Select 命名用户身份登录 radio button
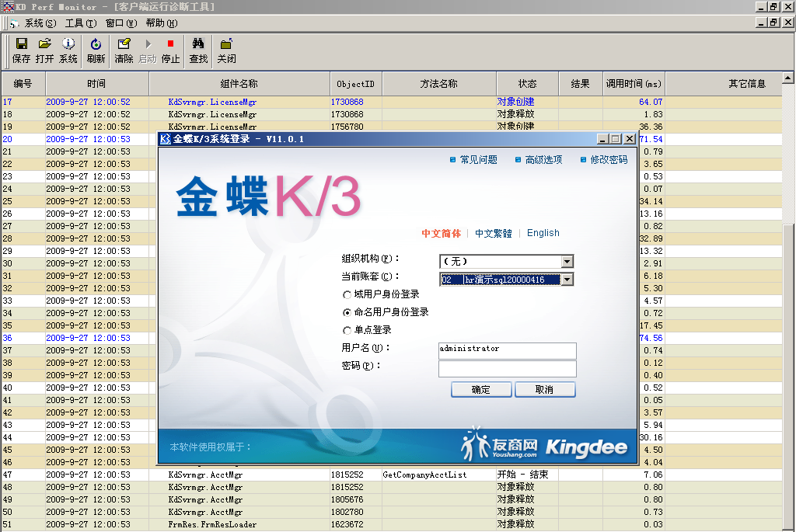Screen dimensions: 796x532 pos(347,312)
